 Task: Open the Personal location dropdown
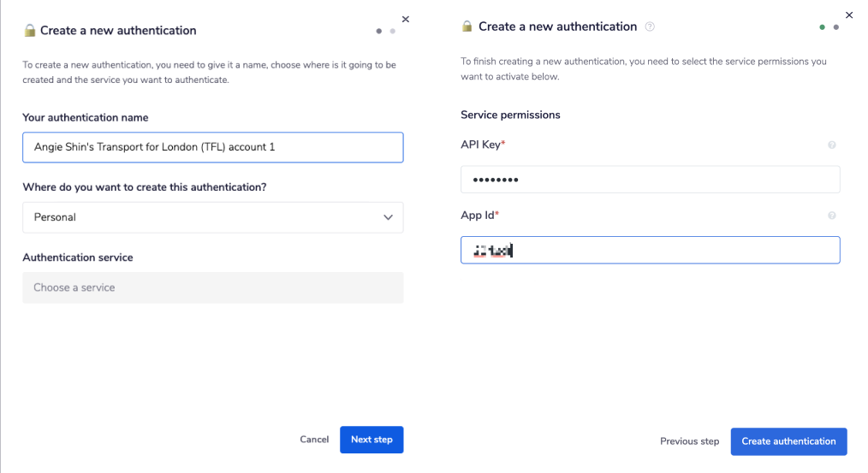pyautogui.click(x=212, y=217)
